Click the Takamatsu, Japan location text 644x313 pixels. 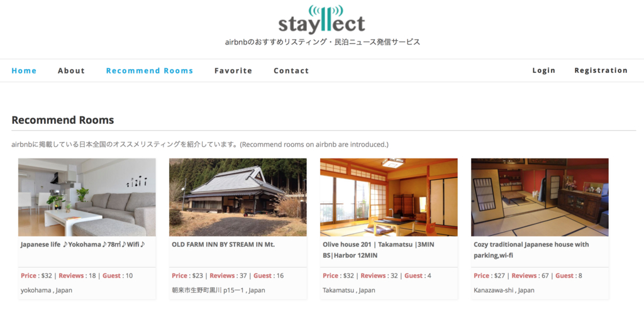(348, 290)
